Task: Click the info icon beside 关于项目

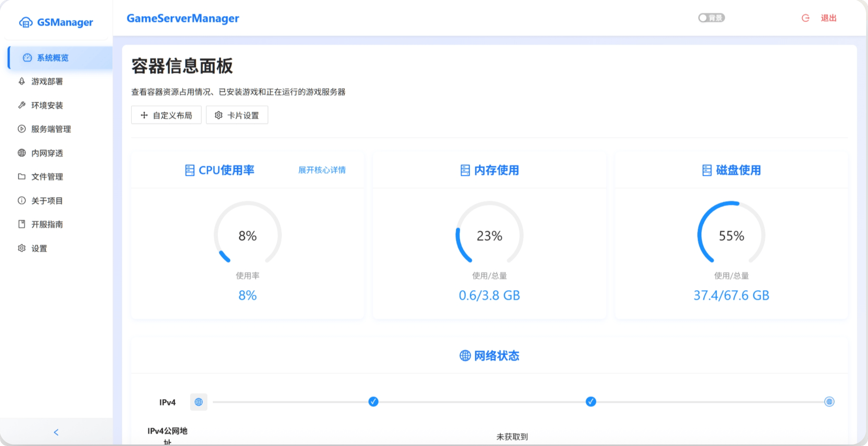Action: pos(22,201)
